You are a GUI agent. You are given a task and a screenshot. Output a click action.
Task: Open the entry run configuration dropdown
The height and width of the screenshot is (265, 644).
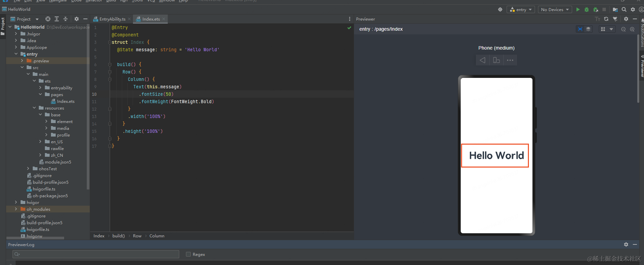coord(521,9)
